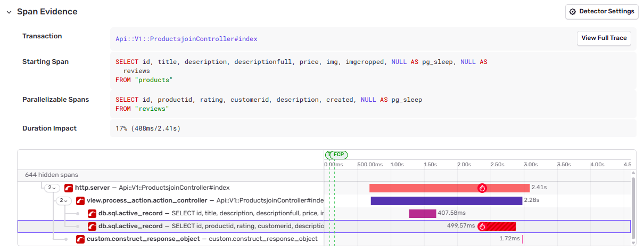Click '644 hidden spans' text

coord(52,175)
